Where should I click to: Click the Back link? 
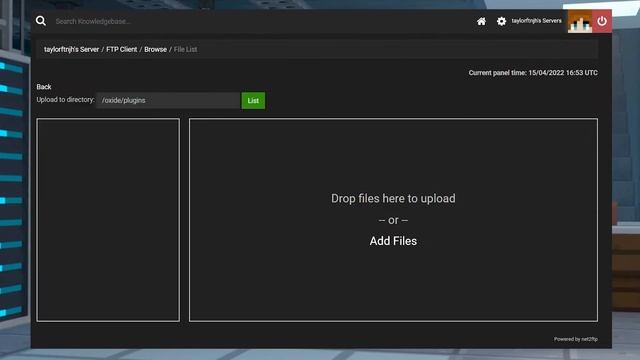(x=44, y=87)
